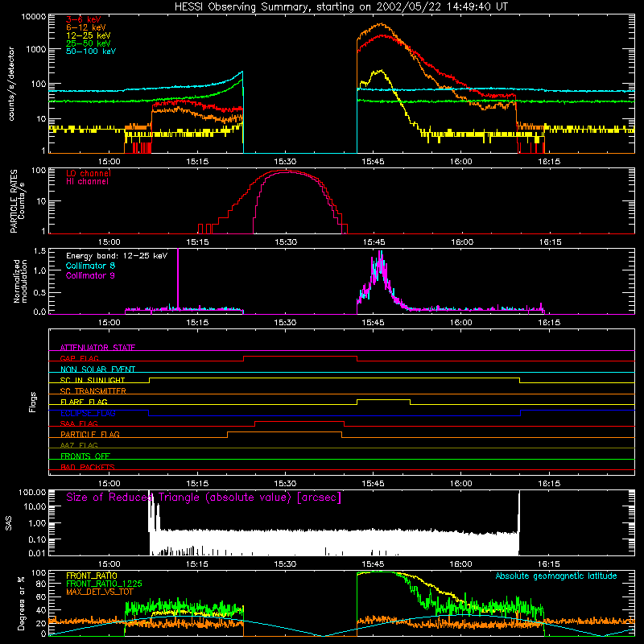Click the FRONTS_OFF flag label
The image size is (644, 644).
[85, 456]
